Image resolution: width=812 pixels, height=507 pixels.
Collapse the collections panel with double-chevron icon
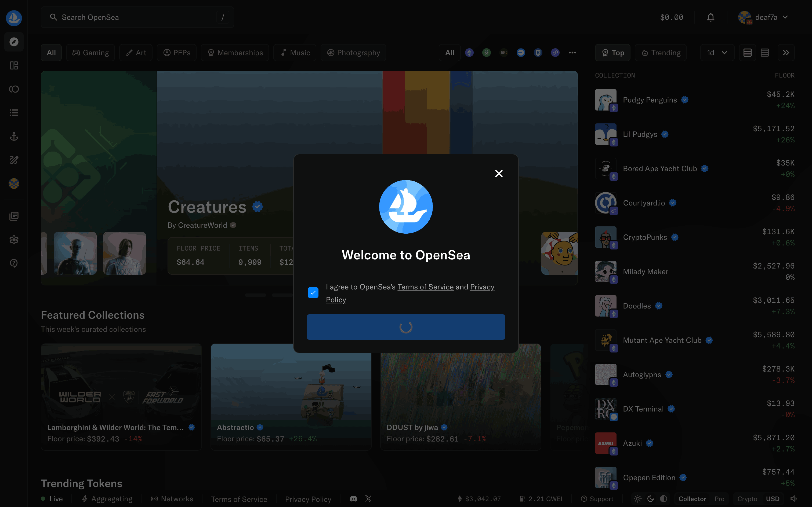pos(786,53)
